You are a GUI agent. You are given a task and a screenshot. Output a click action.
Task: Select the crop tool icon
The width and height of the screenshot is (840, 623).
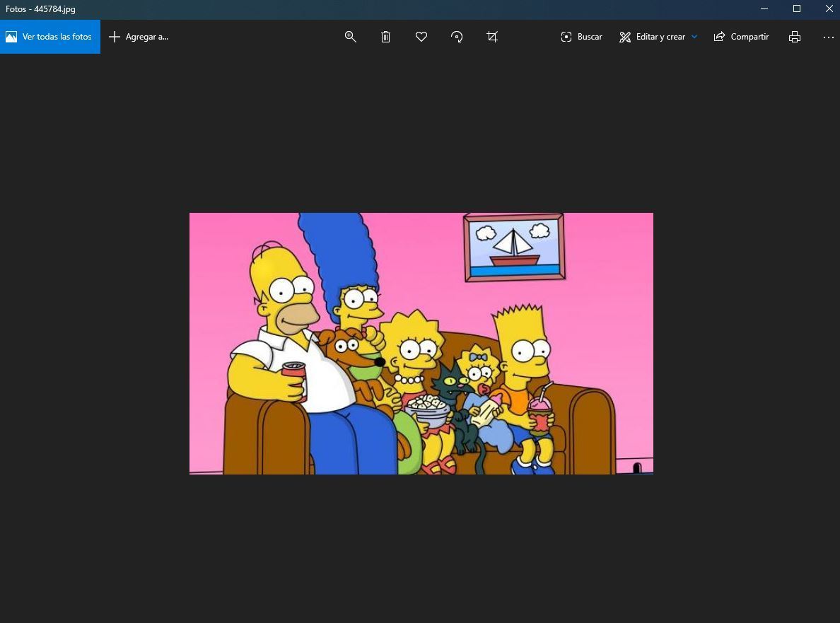(x=493, y=37)
